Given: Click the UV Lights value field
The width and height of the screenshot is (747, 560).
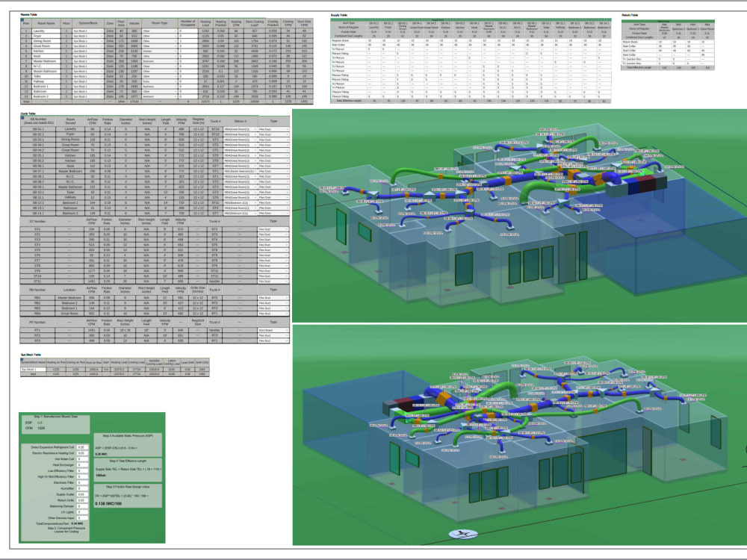Looking at the screenshot, I should click(x=82, y=512).
